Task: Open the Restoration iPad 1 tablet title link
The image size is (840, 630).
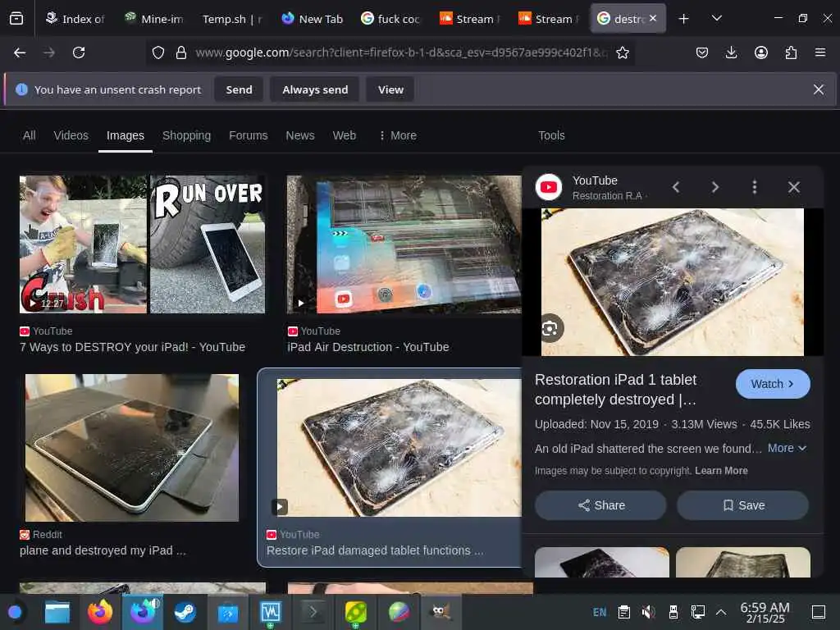Action: (615, 390)
